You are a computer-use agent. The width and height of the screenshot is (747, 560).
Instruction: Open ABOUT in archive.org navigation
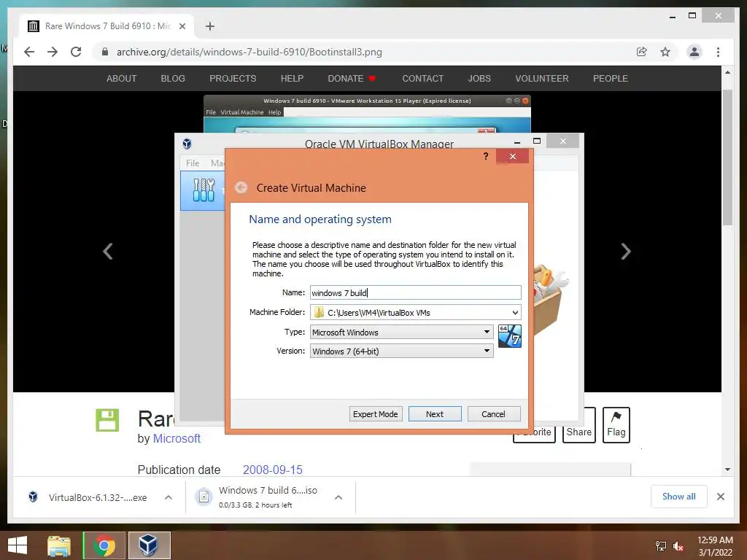(122, 79)
